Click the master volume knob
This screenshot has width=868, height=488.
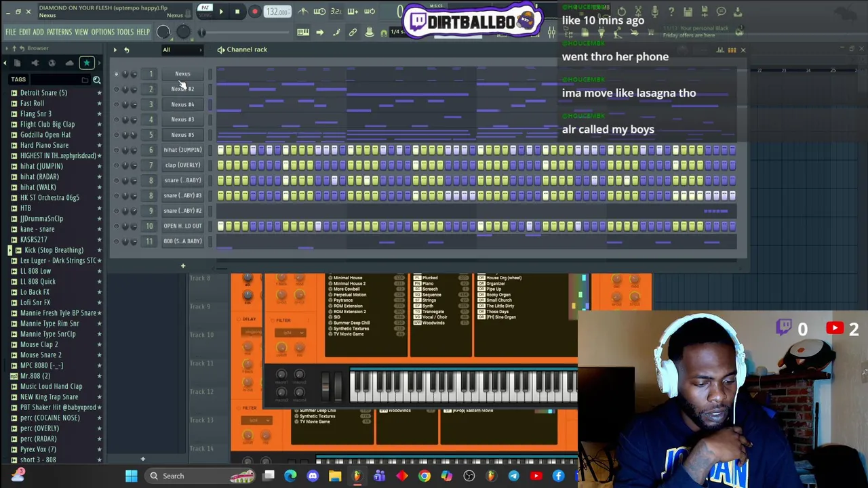[163, 32]
